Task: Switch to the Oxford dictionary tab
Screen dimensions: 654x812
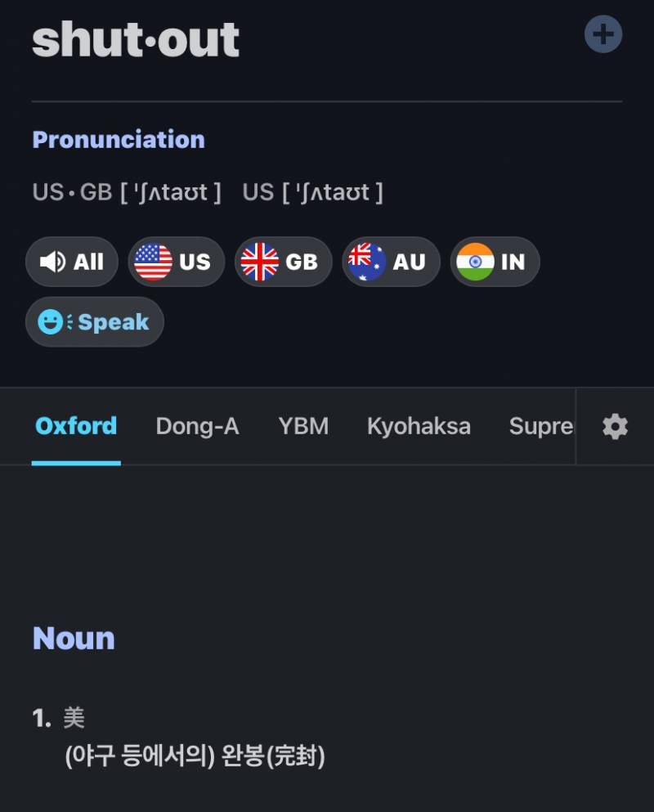Action: 76,426
